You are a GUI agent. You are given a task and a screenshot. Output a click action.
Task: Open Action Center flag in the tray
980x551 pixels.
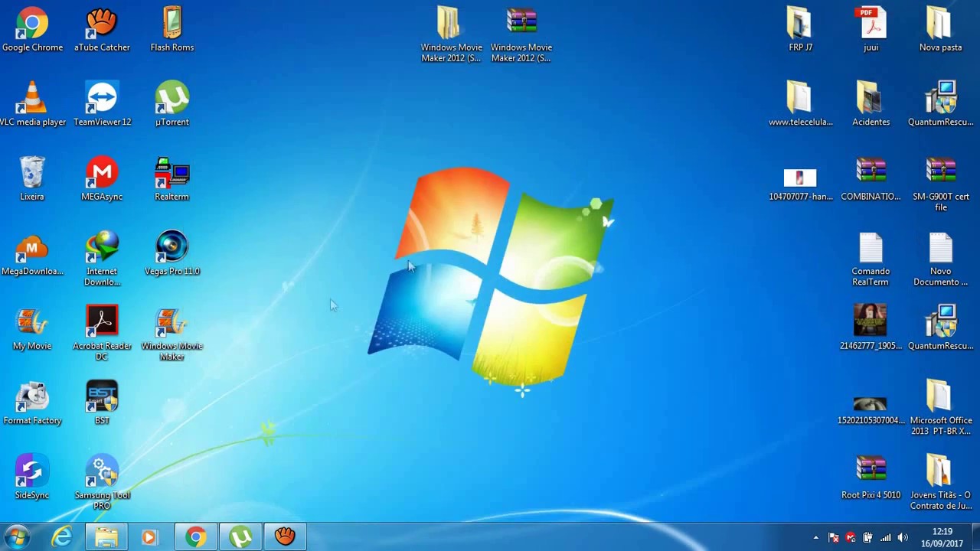[834, 538]
